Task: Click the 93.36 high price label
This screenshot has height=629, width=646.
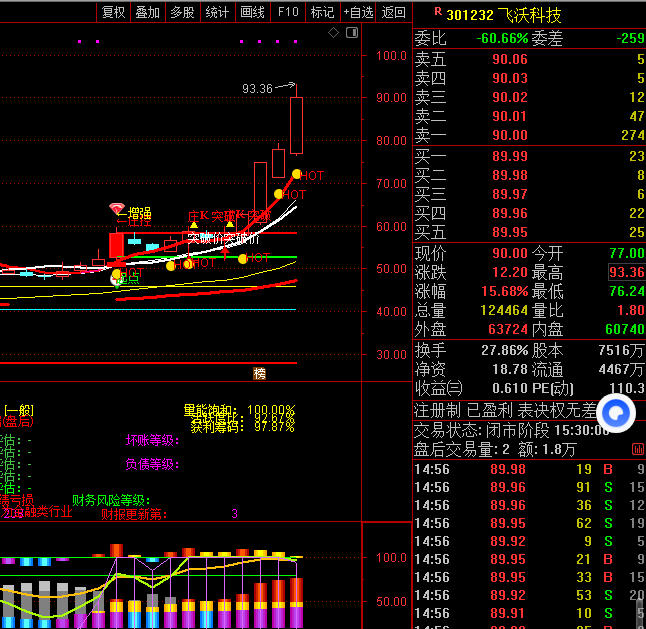Action: coord(257,89)
